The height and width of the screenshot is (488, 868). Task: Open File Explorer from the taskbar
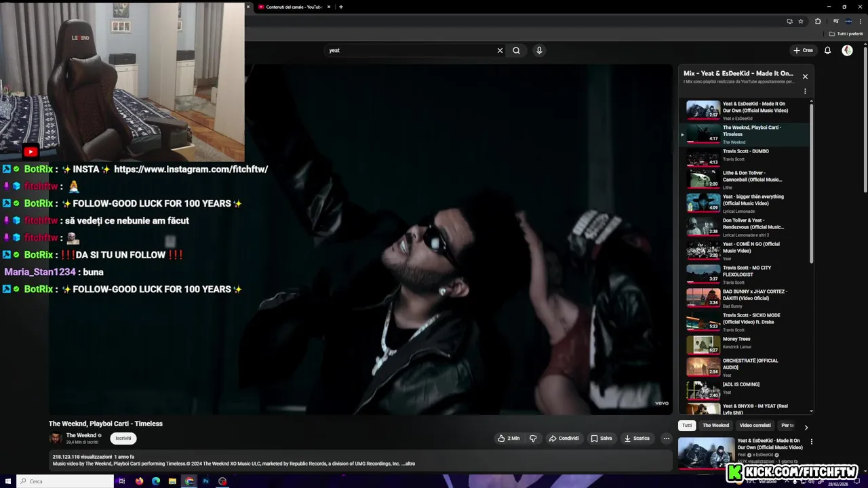click(x=173, y=481)
